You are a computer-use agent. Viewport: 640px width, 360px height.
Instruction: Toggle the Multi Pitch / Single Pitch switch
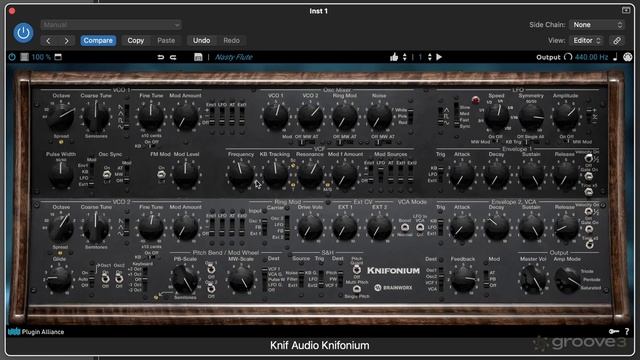(x=357, y=289)
